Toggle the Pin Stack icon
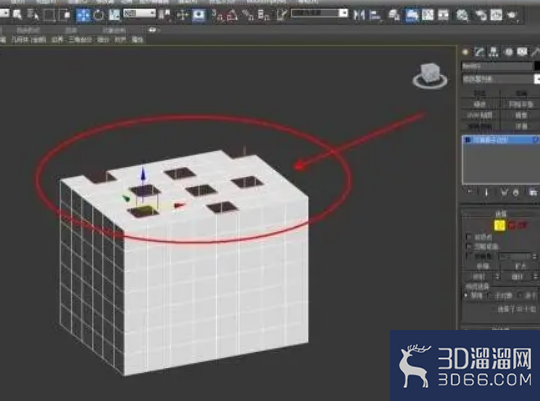The width and height of the screenshot is (540, 401). [470, 192]
